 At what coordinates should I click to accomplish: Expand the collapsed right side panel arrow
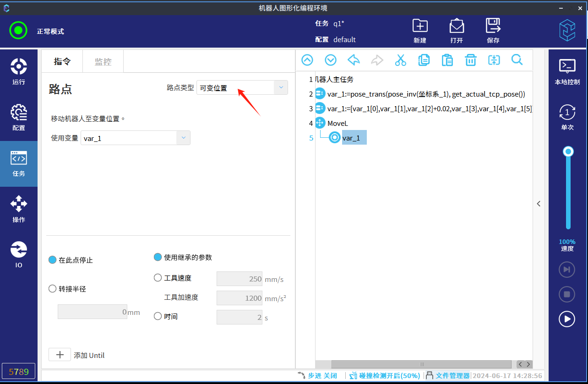click(539, 204)
